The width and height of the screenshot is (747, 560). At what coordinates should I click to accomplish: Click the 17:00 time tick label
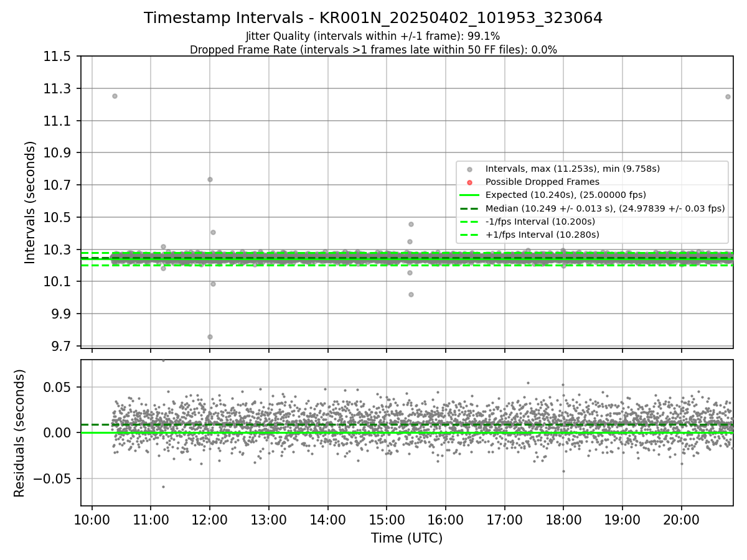pos(504,520)
